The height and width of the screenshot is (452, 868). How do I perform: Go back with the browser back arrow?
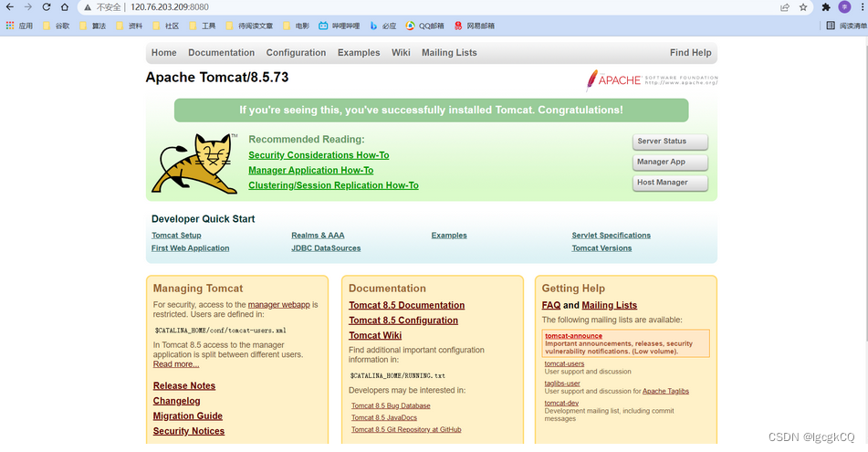(x=9, y=7)
